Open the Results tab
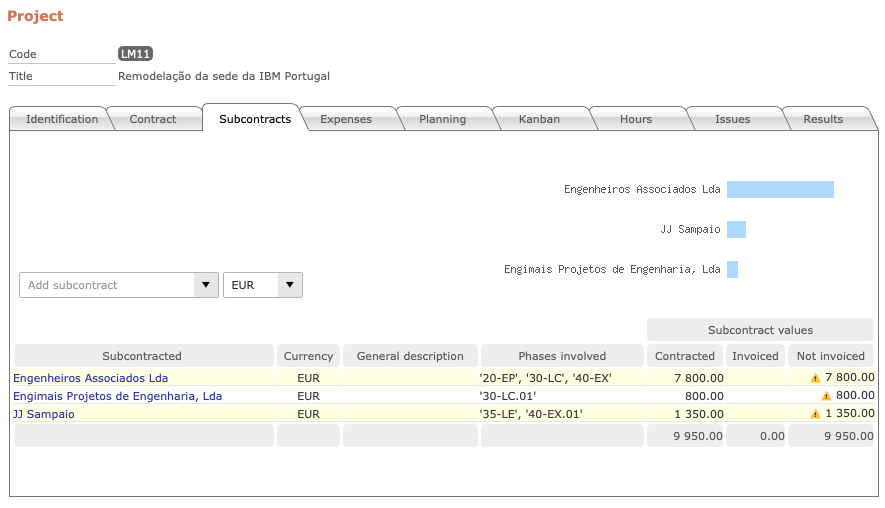 pos(823,119)
